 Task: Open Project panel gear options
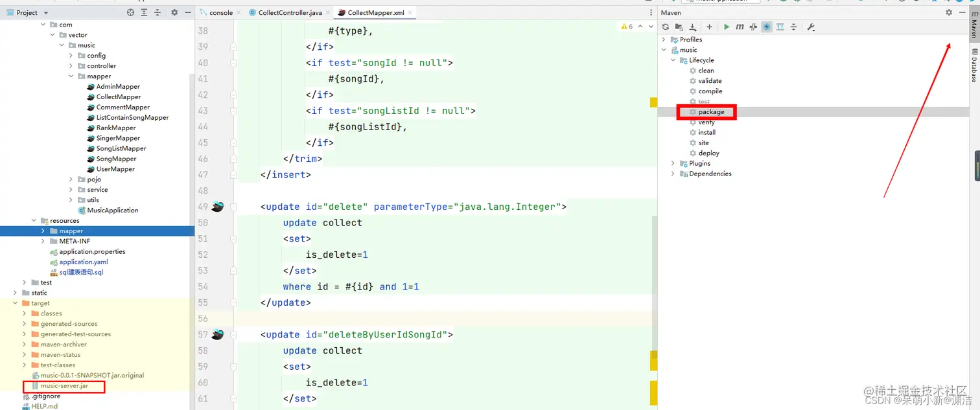[x=174, y=12]
